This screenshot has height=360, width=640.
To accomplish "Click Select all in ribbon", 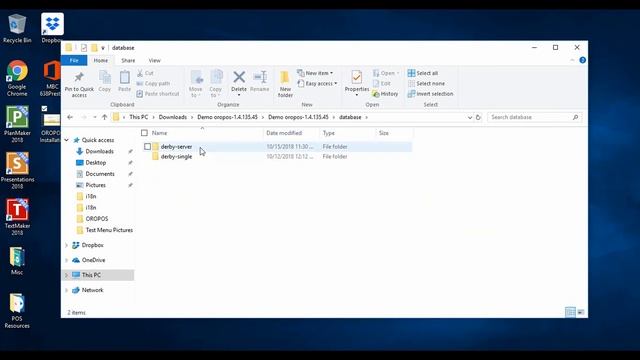I will 423,73.
